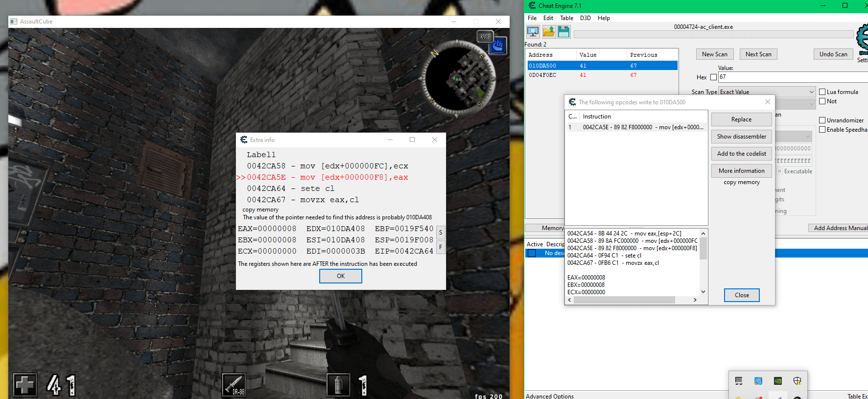Click the knife weapon icon in HUD
The width and height of the screenshot is (868, 399).
coord(234,385)
